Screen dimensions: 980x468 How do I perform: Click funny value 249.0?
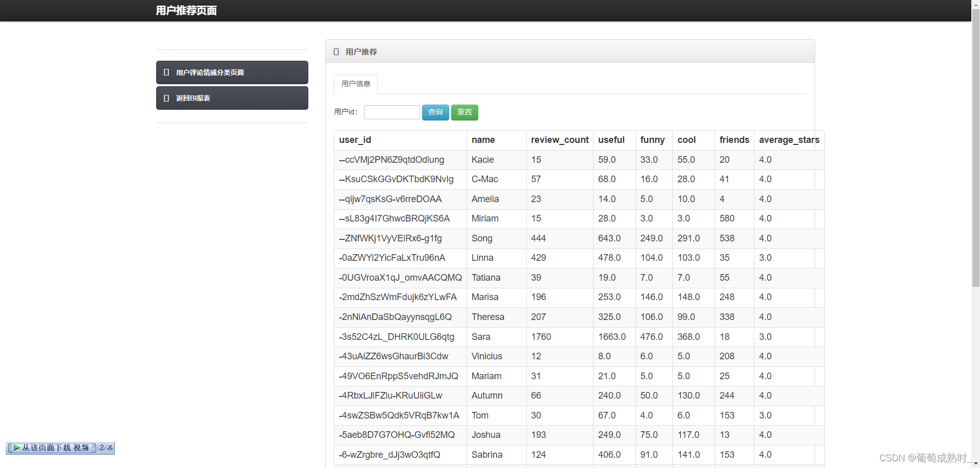651,238
